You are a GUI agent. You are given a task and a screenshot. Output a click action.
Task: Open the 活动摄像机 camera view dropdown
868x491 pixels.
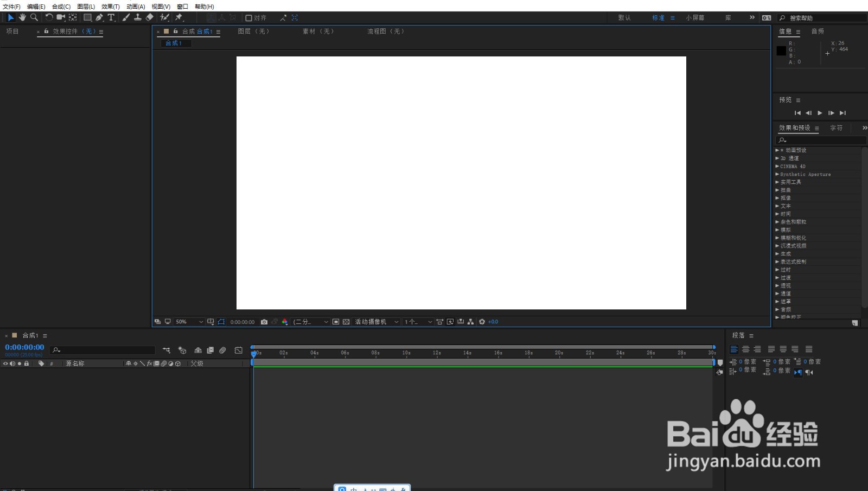pyautogui.click(x=377, y=322)
